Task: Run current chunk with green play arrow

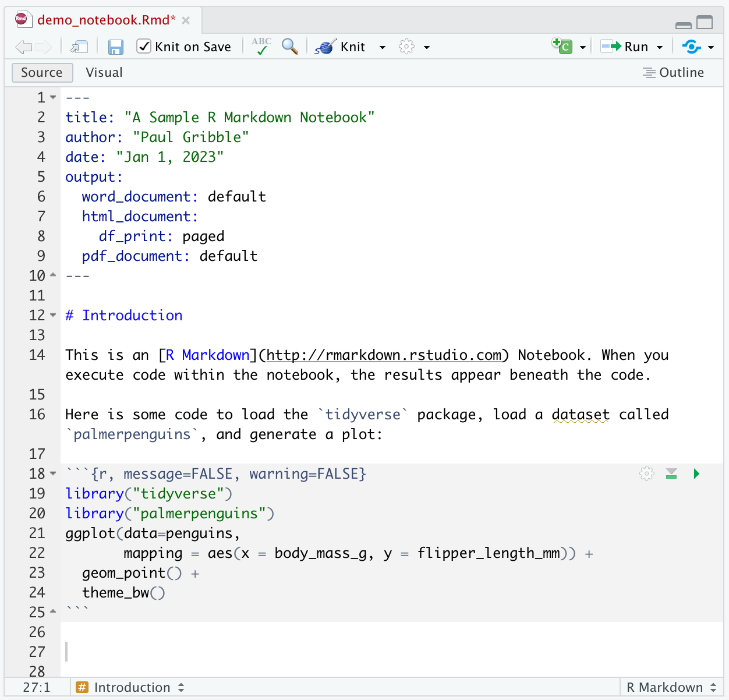Action: point(696,473)
